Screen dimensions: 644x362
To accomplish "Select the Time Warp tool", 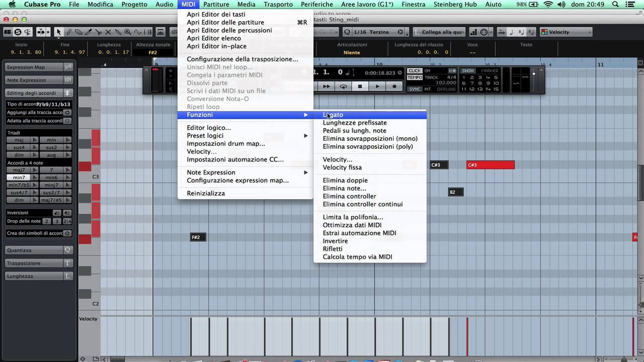I will pyautogui.click(x=147, y=32).
